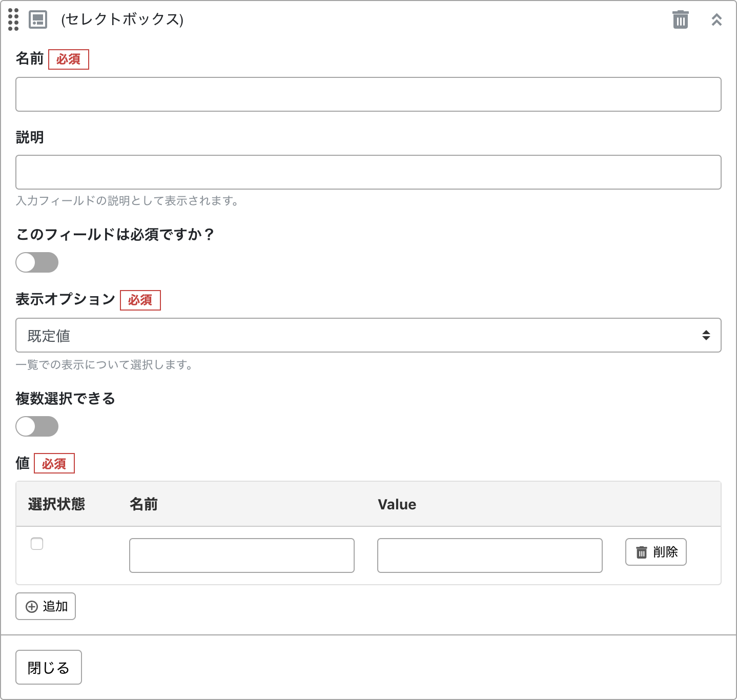Click the 名前 input in the values table

241,555
